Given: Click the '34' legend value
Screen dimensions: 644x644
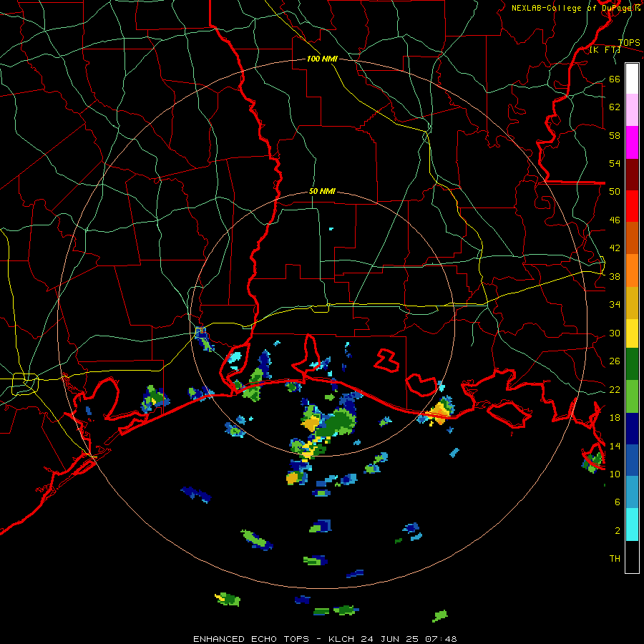Looking at the screenshot, I should pyautogui.click(x=615, y=305).
